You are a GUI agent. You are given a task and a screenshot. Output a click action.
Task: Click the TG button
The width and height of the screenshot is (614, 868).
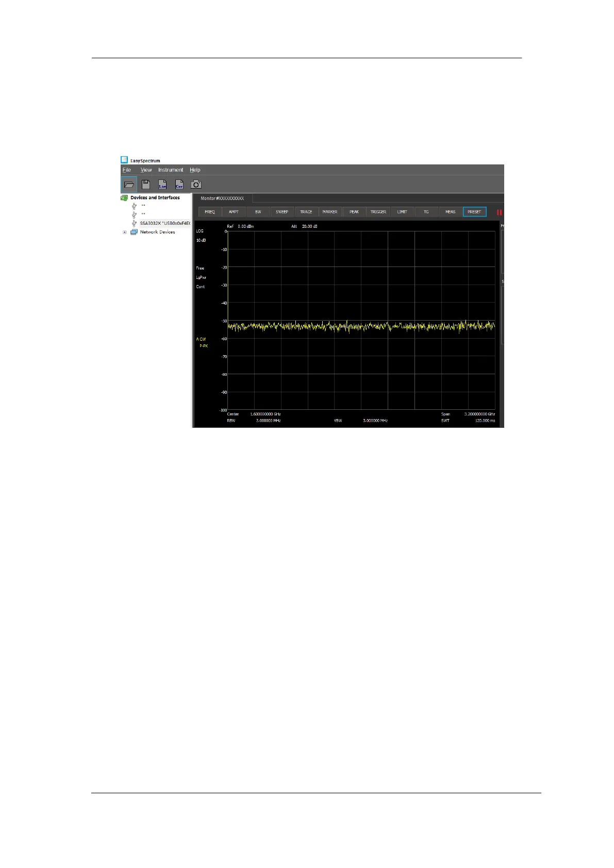[426, 212]
